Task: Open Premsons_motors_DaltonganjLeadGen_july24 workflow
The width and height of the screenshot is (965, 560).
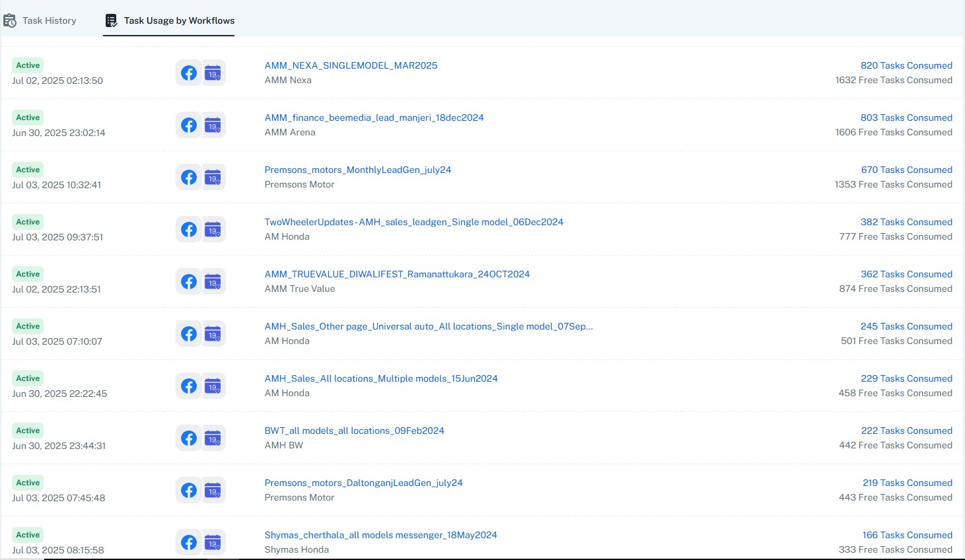Action: [x=363, y=483]
